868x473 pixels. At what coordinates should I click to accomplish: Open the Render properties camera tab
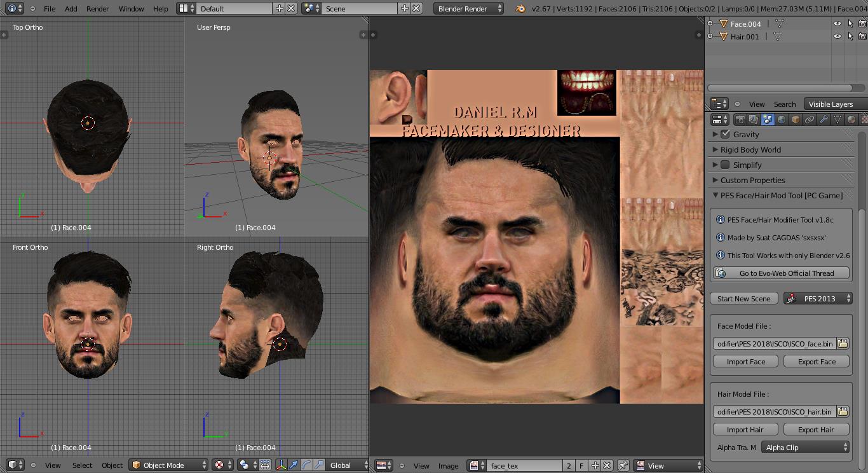coord(740,120)
